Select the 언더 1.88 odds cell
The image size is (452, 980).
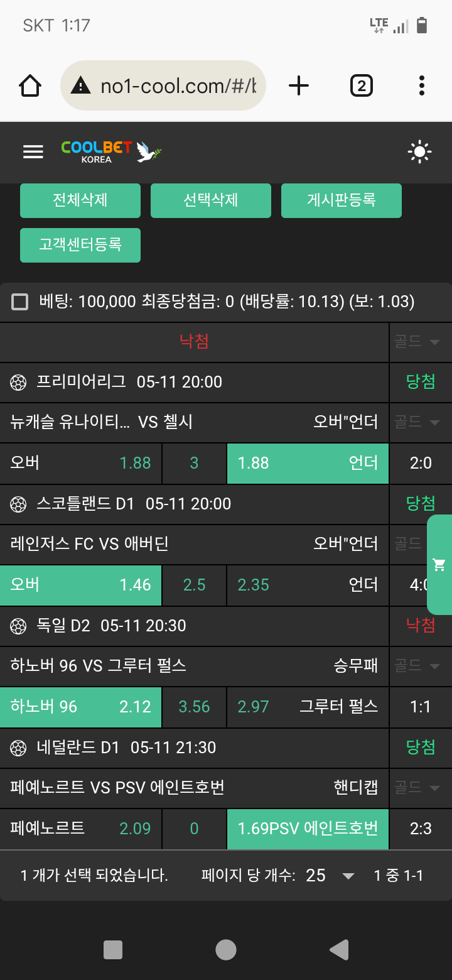308,464
